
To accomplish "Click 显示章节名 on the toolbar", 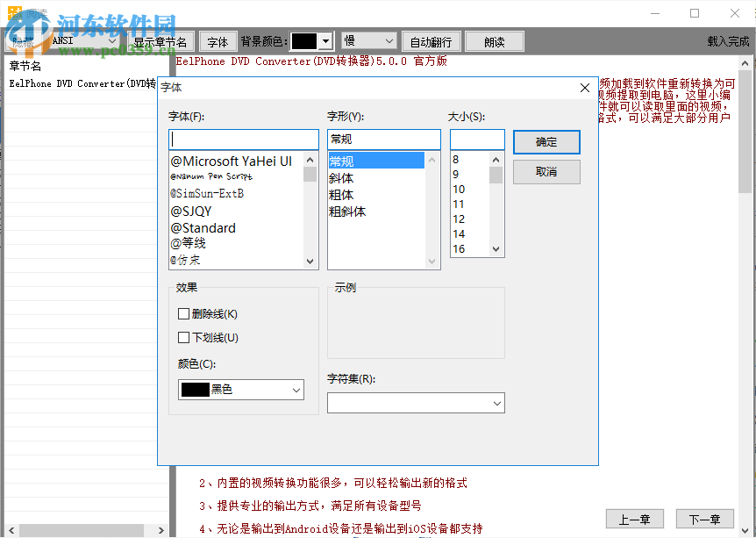I will [x=160, y=40].
